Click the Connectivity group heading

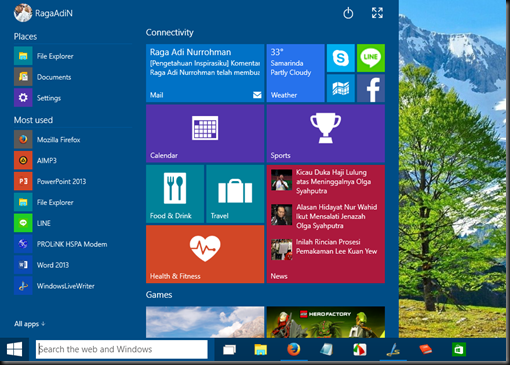[x=169, y=32]
